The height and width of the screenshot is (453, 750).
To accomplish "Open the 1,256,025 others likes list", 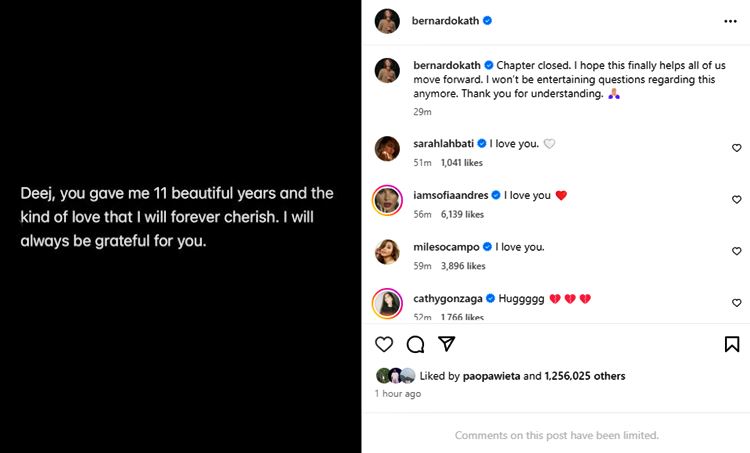I will tap(585, 376).
